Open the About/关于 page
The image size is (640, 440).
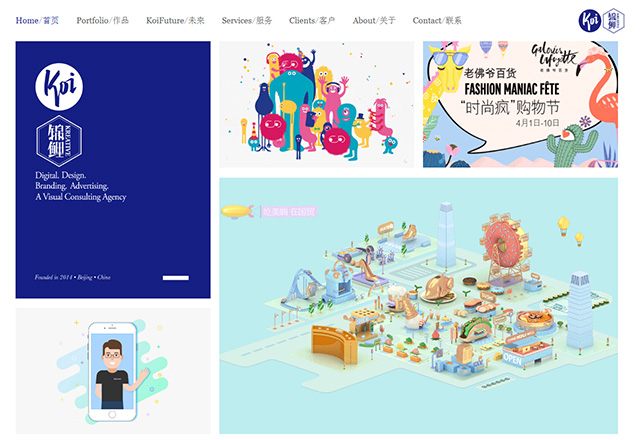pos(374,20)
